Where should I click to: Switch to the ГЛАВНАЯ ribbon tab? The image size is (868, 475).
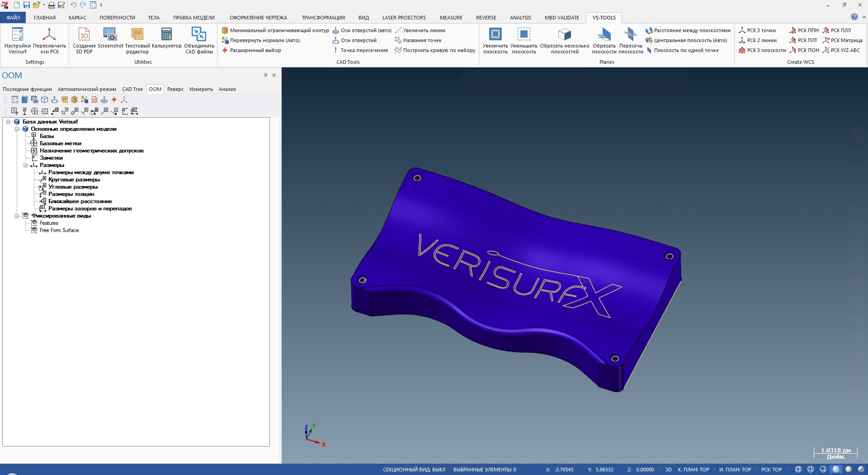click(x=45, y=18)
